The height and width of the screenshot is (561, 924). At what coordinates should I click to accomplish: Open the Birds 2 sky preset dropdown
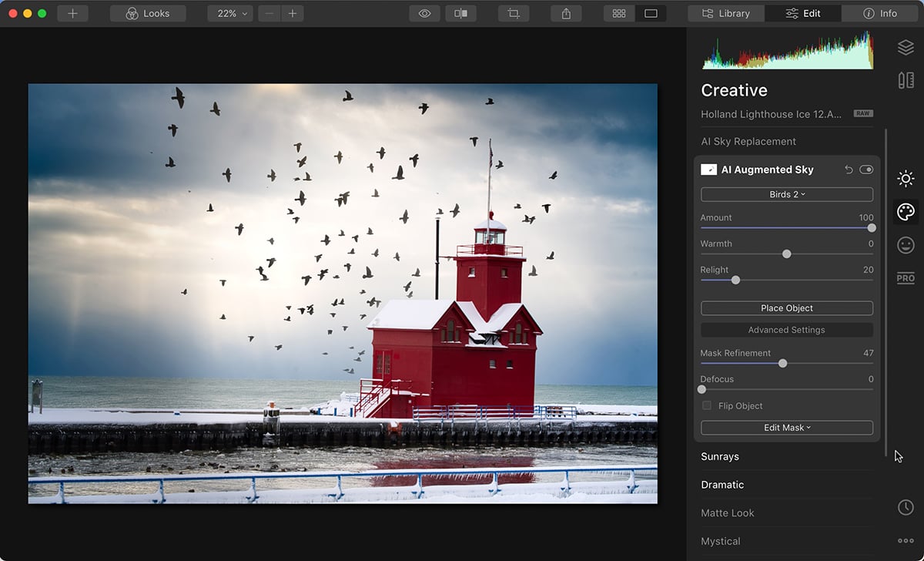coord(786,194)
